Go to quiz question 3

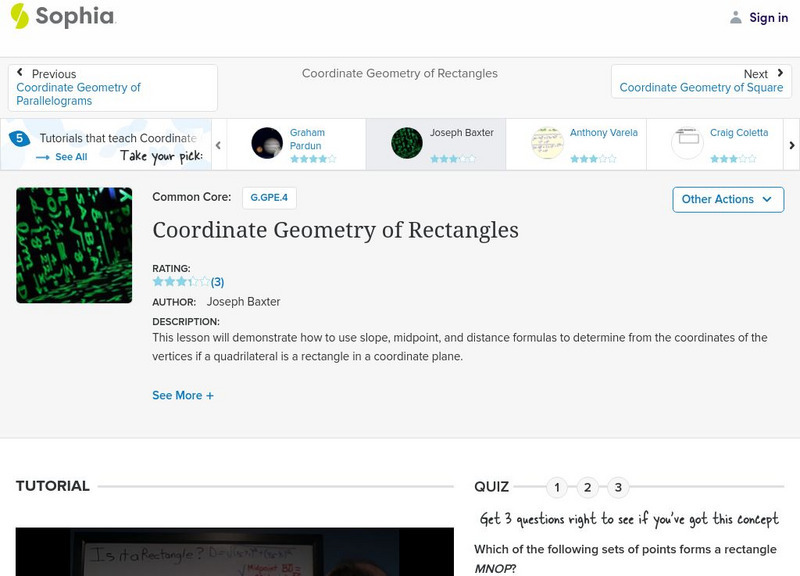618,488
